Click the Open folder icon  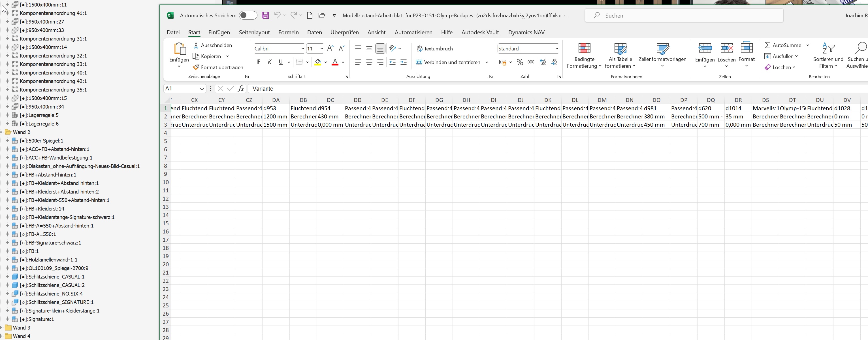click(x=322, y=15)
